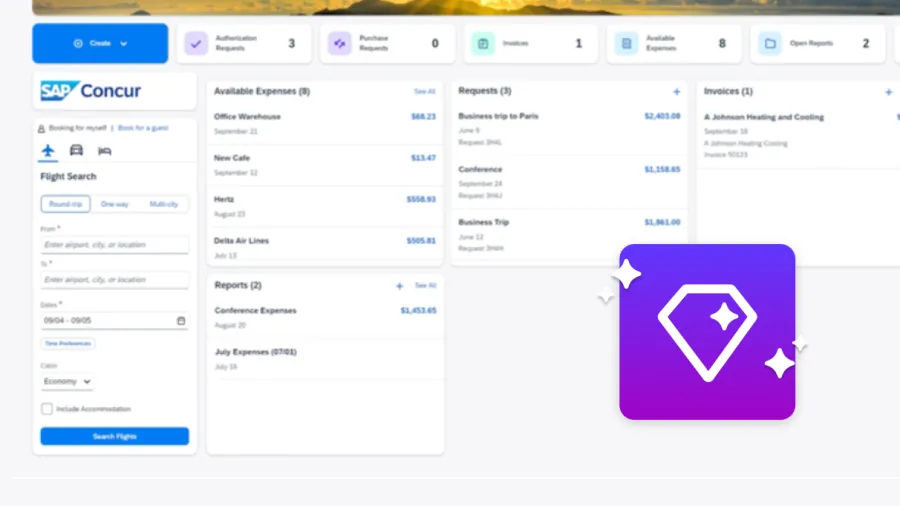Choose the One-way option
The height and width of the screenshot is (506, 900).
pos(115,204)
